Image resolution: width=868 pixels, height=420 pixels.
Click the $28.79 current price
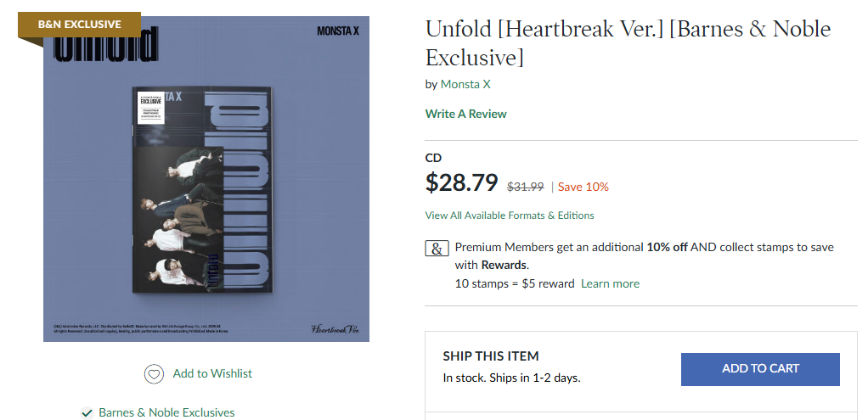(x=461, y=182)
